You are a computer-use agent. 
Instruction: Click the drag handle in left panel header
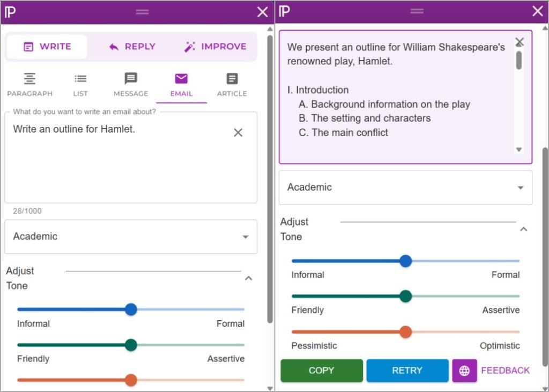142,12
